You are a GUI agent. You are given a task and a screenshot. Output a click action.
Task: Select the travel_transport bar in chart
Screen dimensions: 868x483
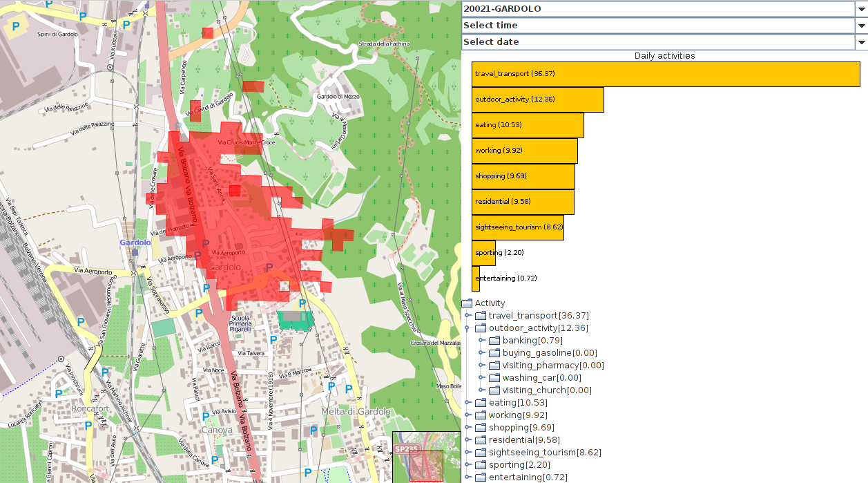[x=666, y=74]
